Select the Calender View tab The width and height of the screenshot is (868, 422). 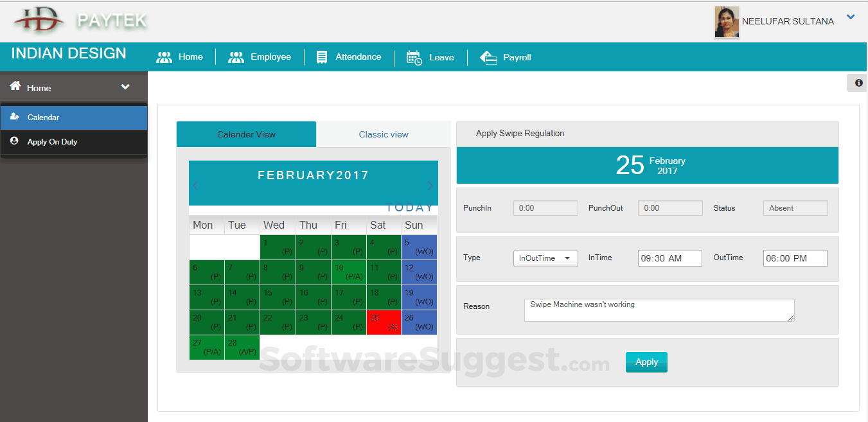click(246, 134)
